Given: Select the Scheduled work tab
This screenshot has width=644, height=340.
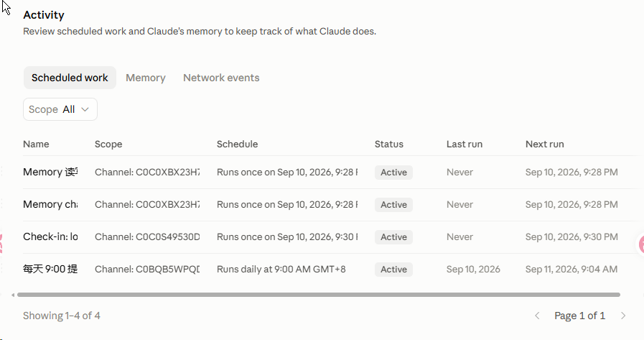Looking at the screenshot, I should coord(70,78).
